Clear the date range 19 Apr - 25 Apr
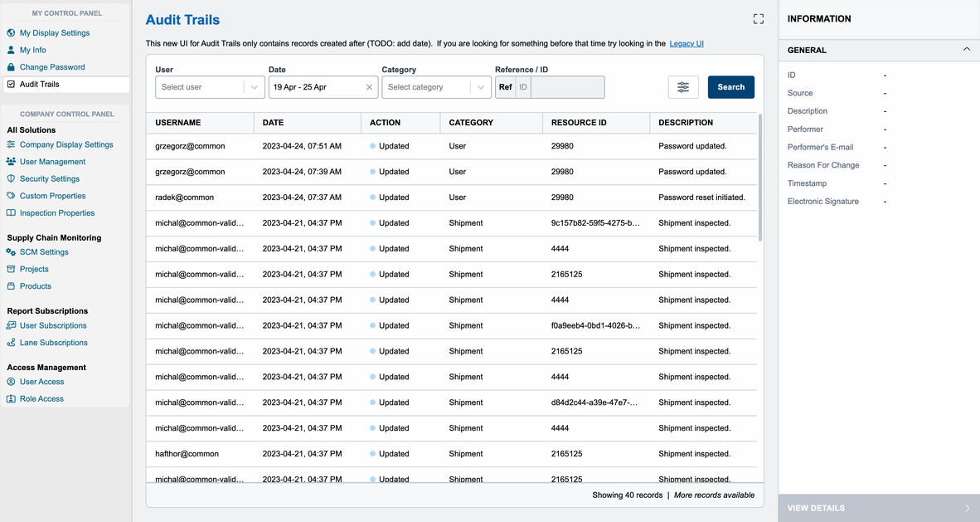The height and width of the screenshot is (522, 980). tap(369, 87)
